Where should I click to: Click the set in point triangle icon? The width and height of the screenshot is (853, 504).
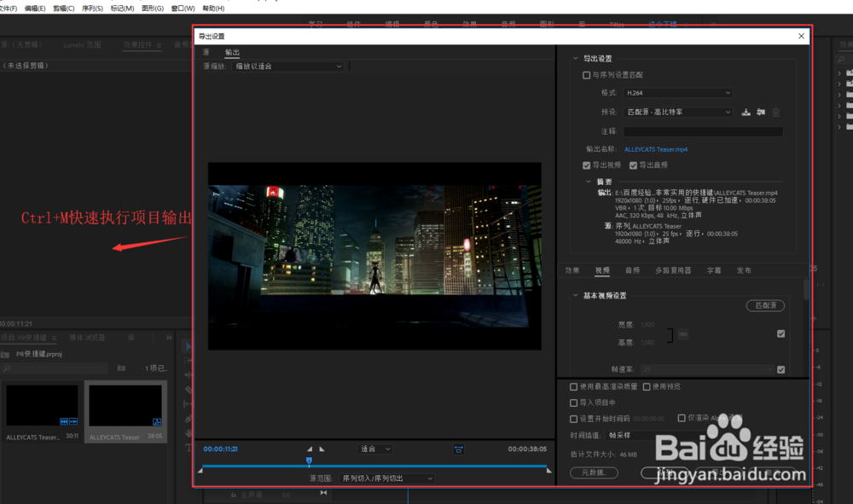pos(310,449)
